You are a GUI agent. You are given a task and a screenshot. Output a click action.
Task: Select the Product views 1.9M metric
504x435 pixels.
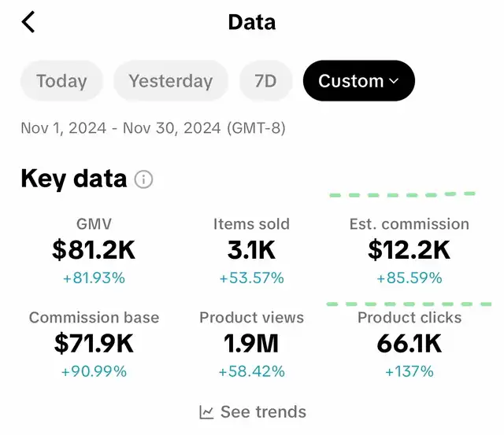click(x=252, y=345)
